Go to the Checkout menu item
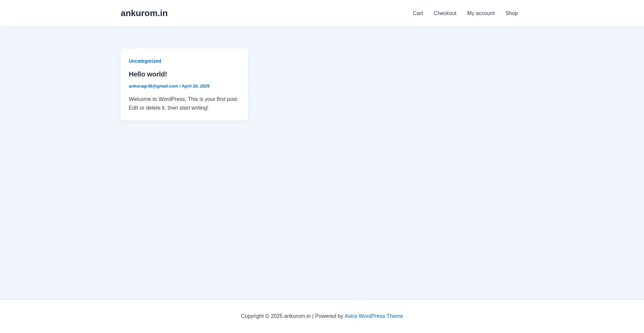This screenshot has height=333, width=644. coord(445,13)
